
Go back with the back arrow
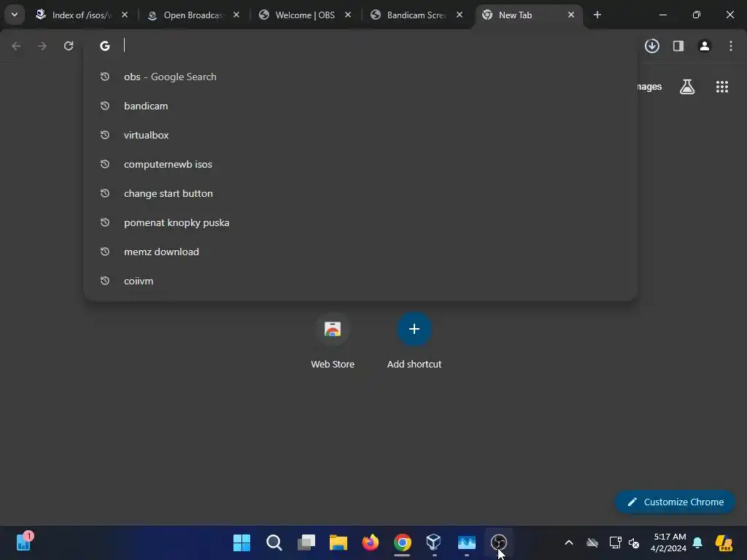point(16,46)
